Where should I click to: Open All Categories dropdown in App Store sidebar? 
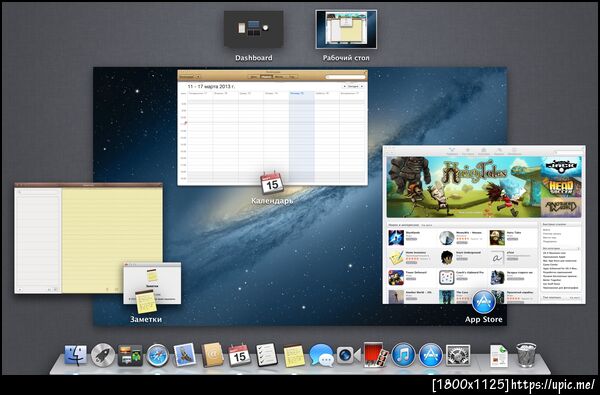(561, 248)
